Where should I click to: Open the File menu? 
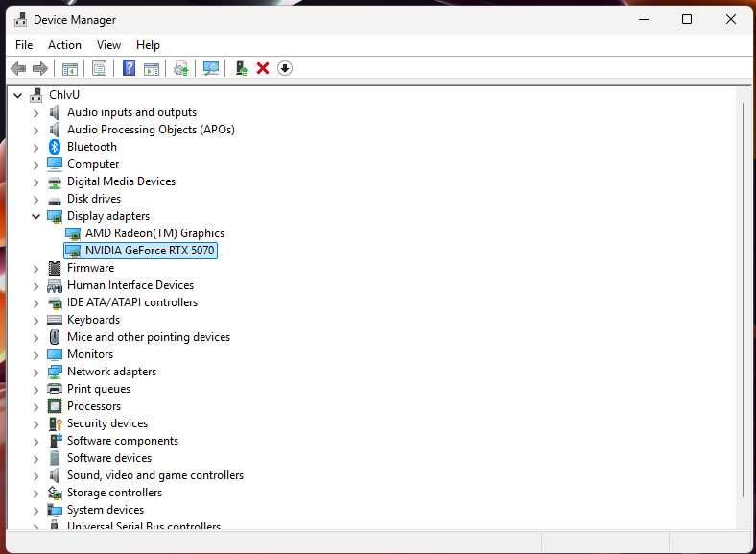pos(24,45)
